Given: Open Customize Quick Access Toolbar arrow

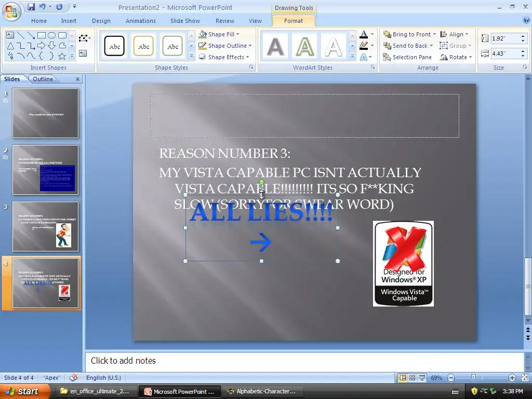Looking at the screenshot, I should click(x=74, y=7).
